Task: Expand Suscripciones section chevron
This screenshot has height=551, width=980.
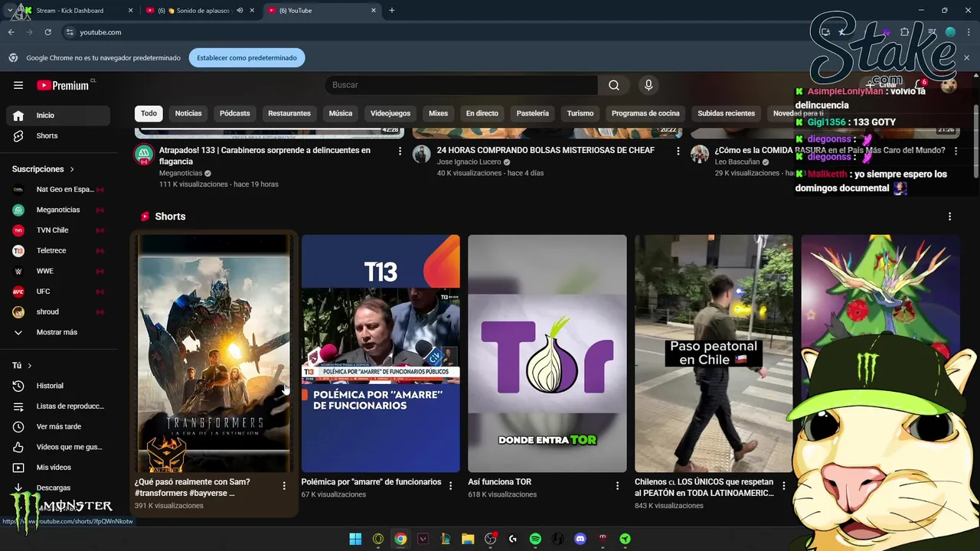Action: click(x=72, y=169)
